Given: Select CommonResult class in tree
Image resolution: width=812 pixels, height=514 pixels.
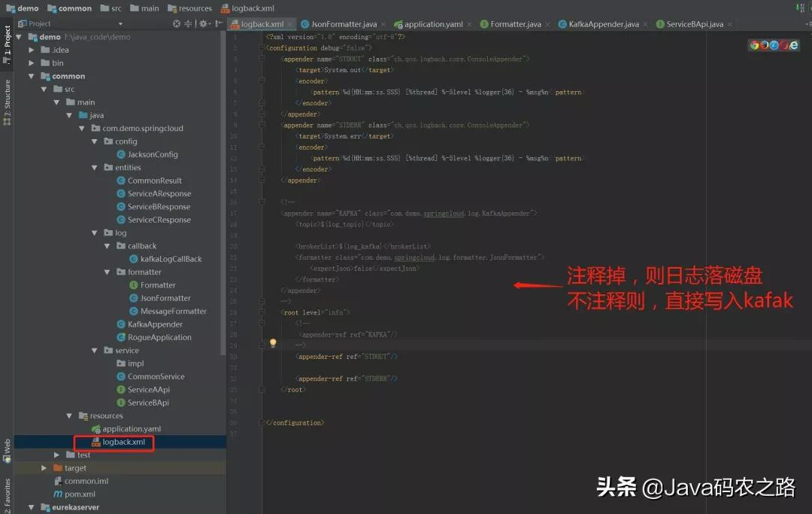Looking at the screenshot, I should (149, 181).
